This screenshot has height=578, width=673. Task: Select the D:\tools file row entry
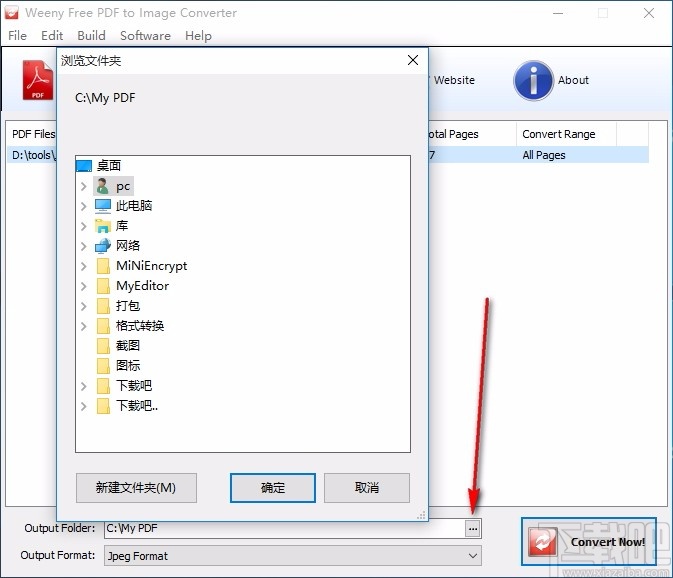[33, 155]
